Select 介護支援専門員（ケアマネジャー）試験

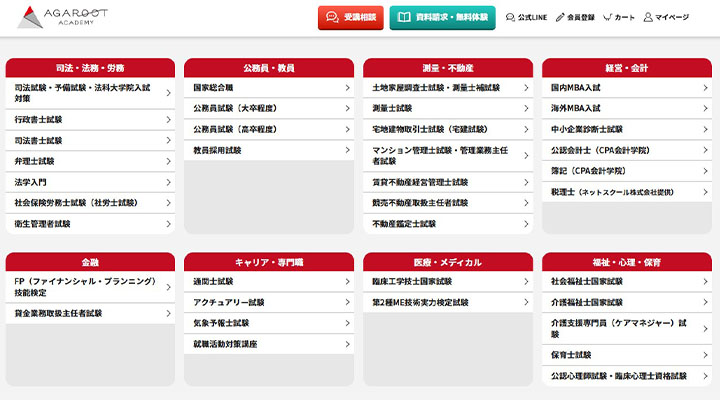click(627, 329)
